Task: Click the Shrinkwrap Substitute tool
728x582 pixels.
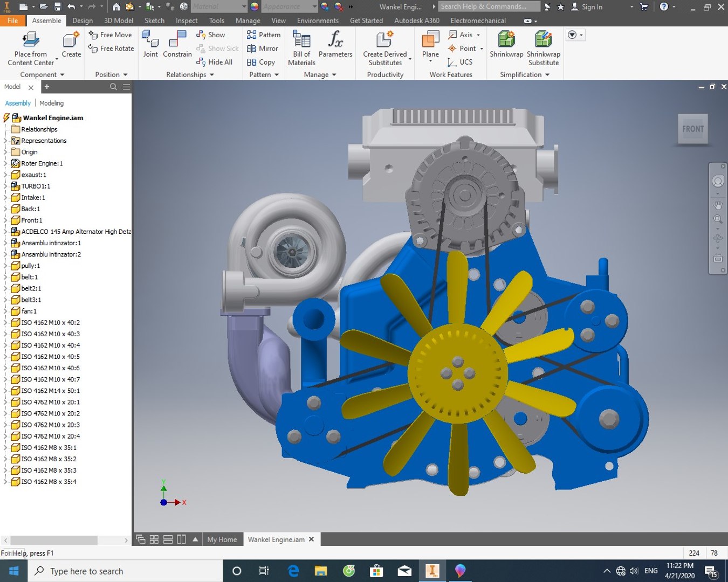Action: pos(544,48)
